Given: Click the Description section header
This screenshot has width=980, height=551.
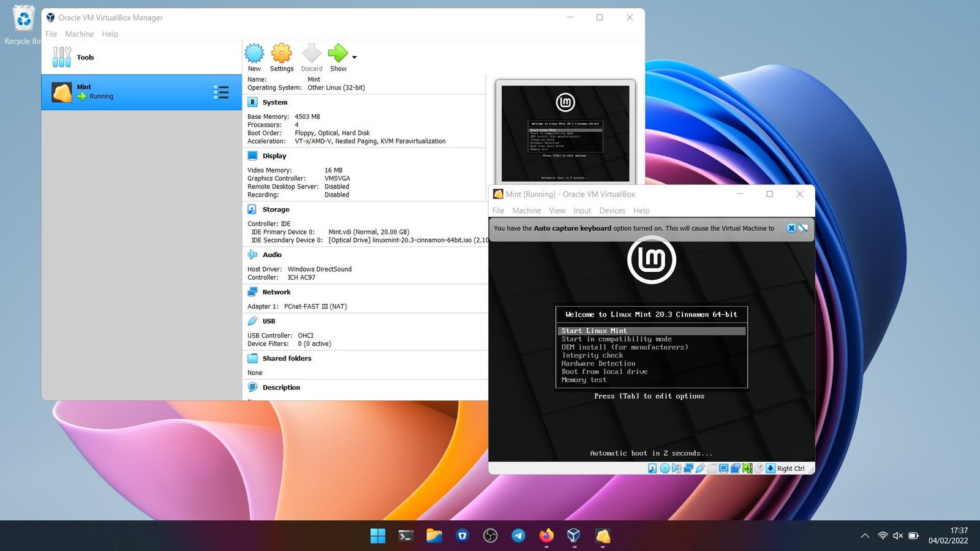Looking at the screenshot, I should coord(281,388).
